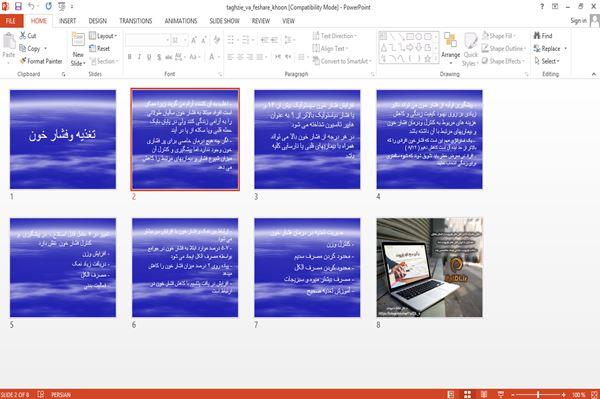This screenshot has height=399, width=600.
Task: Open the Layout dropdown
Action: 103,36
